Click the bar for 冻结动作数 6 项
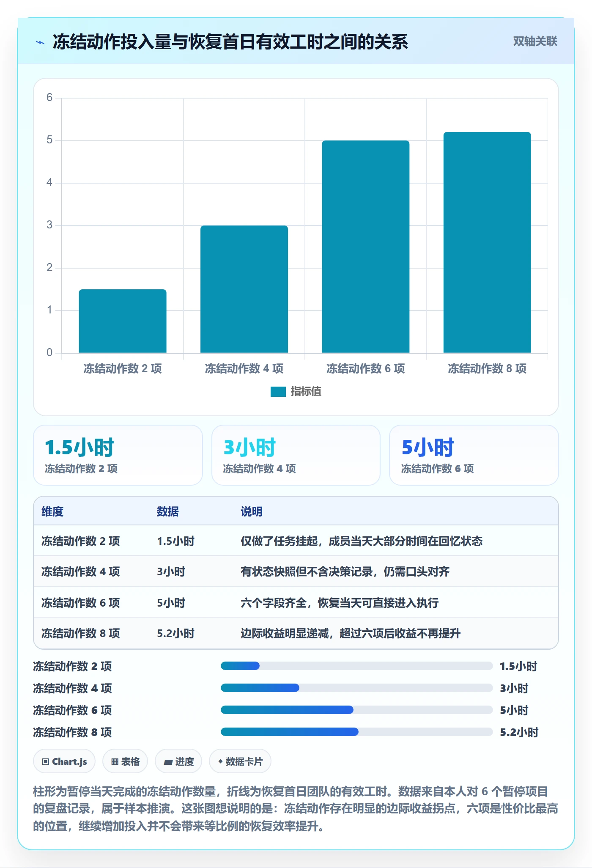The width and height of the screenshot is (592, 868). (x=366, y=247)
